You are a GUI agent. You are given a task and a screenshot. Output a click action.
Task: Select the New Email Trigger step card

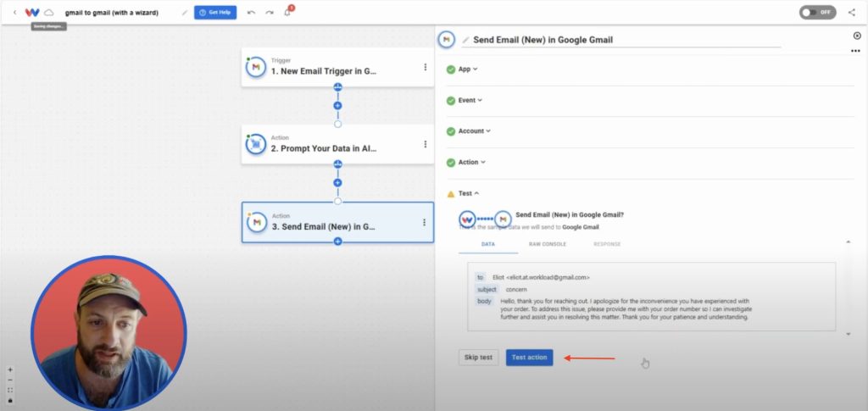point(337,67)
